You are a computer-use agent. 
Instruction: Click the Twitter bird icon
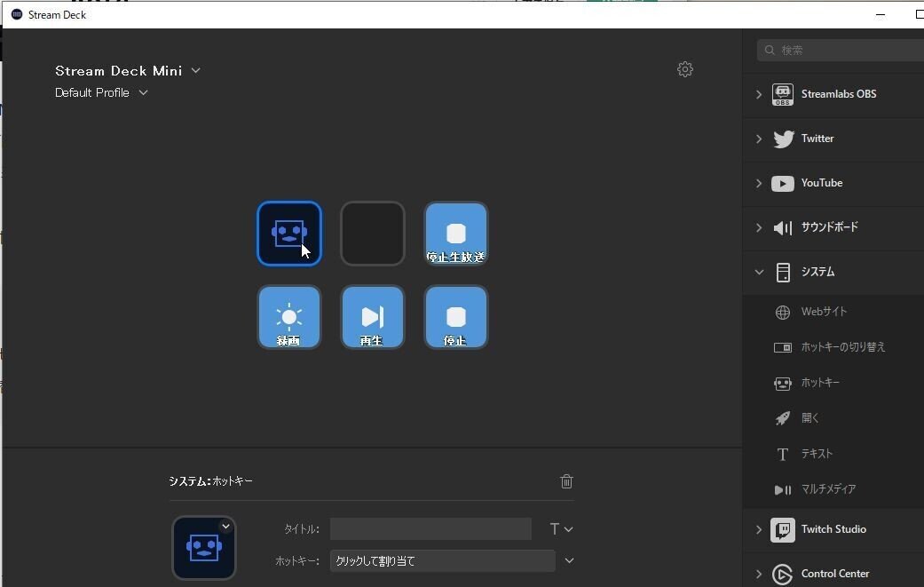pyautogui.click(x=783, y=139)
